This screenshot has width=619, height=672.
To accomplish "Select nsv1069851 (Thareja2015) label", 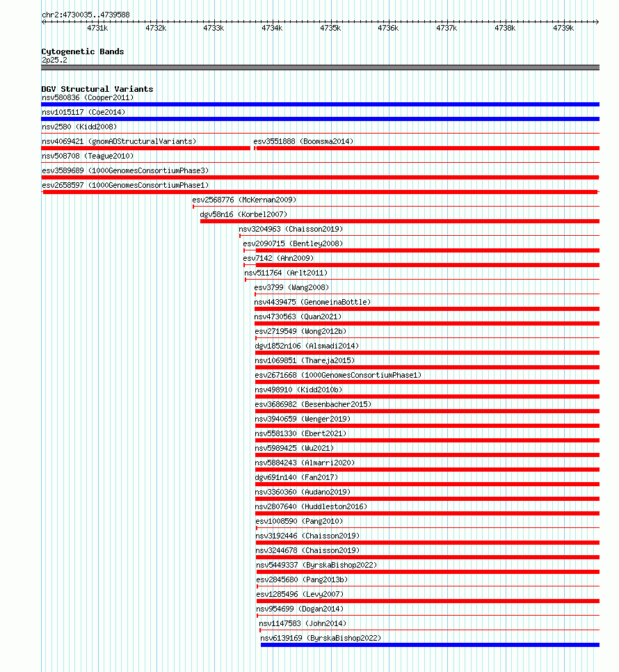I will [x=305, y=360].
